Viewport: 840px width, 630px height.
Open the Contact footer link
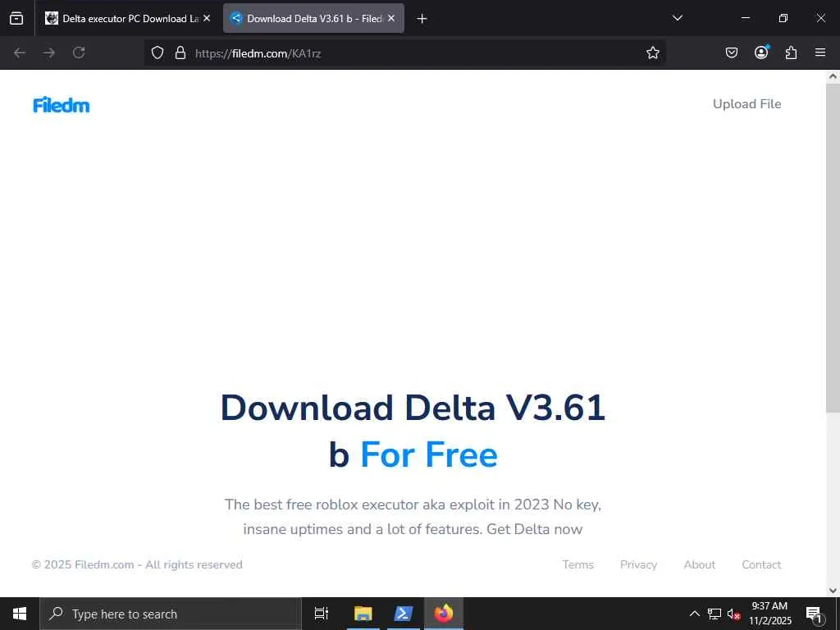pos(761,564)
